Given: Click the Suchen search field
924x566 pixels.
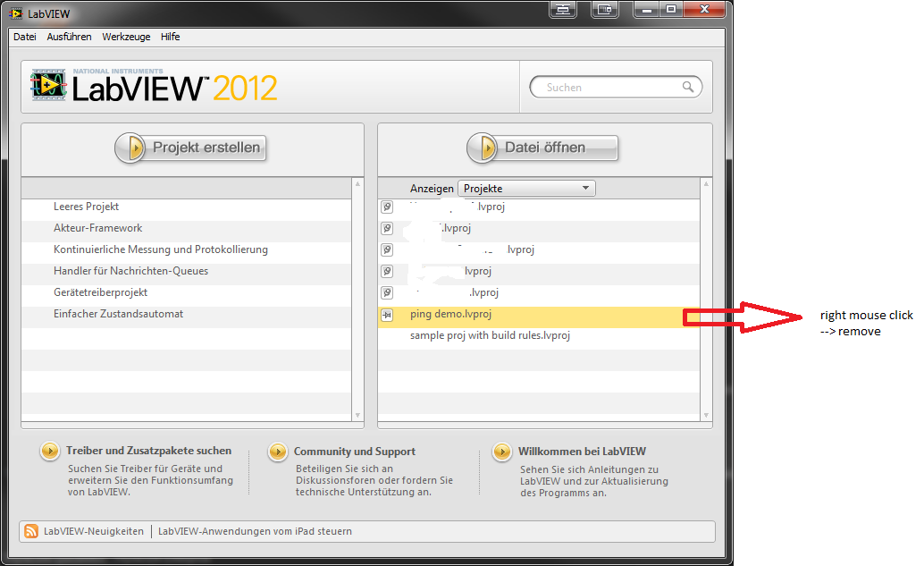Looking at the screenshot, I should pyautogui.click(x=616, y=88).
